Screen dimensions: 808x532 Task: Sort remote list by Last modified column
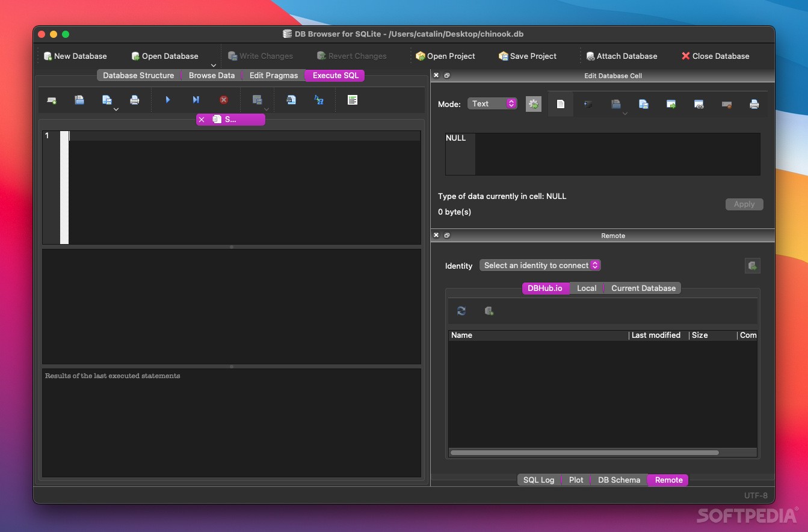tap(659, 335)
